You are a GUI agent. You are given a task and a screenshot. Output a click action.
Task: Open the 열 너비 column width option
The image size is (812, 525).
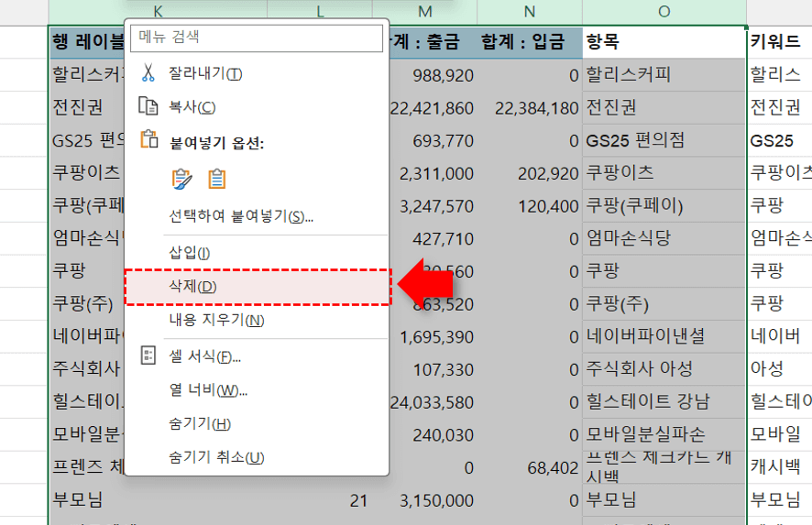point(208,389)
